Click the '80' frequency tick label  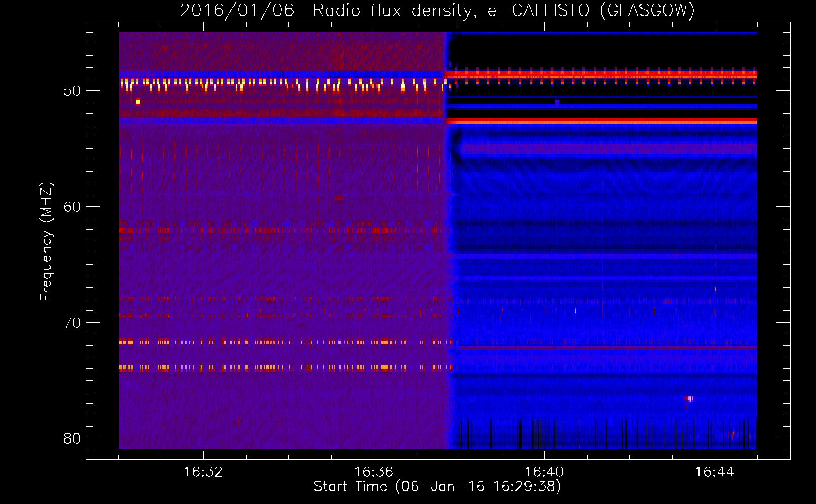(72, 439)
